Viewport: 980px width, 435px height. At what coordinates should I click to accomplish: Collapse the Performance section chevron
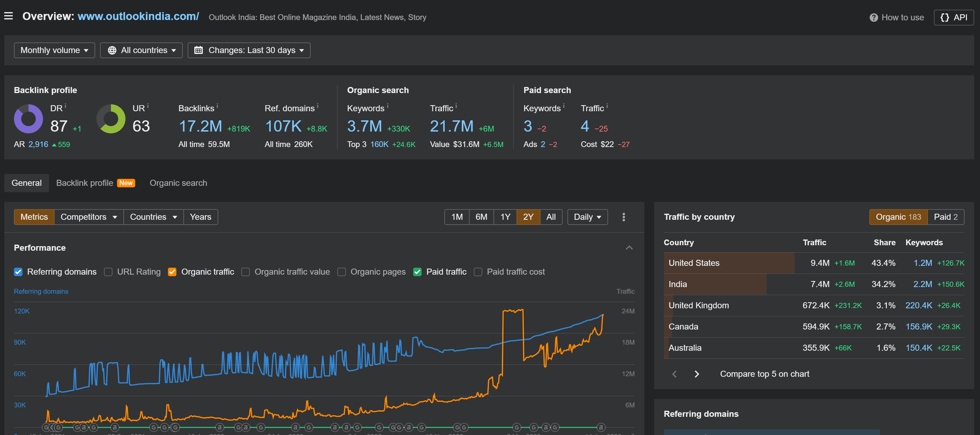pyautogui.click(x=629, y=248)
